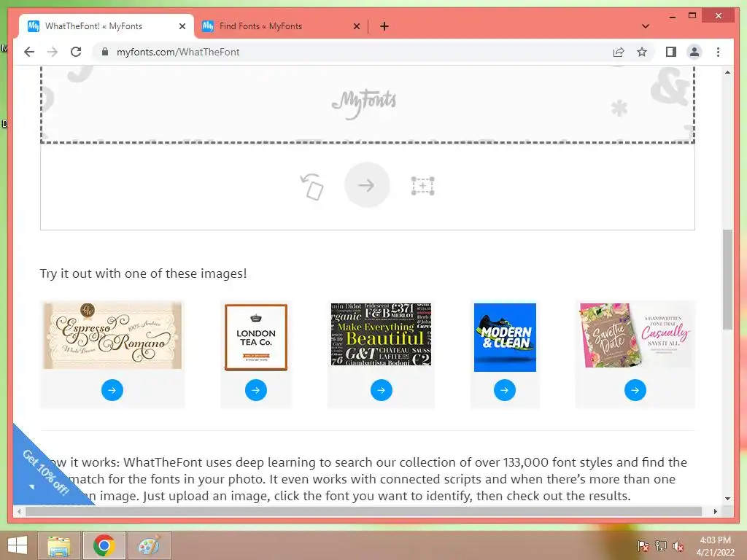The width and height of the screenshot is (747, 560).
Task: Click the manual crop box icon
Action: 422,186
